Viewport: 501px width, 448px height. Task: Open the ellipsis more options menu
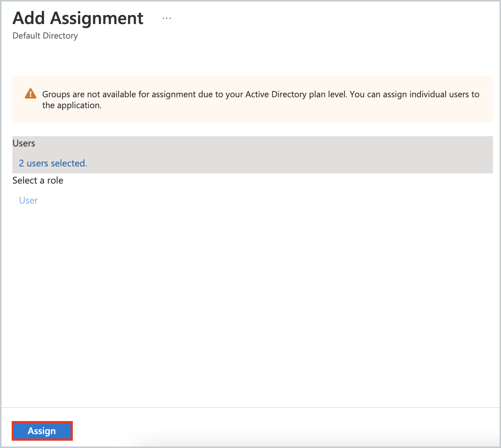pyautogui.click(x=167, y=18)
